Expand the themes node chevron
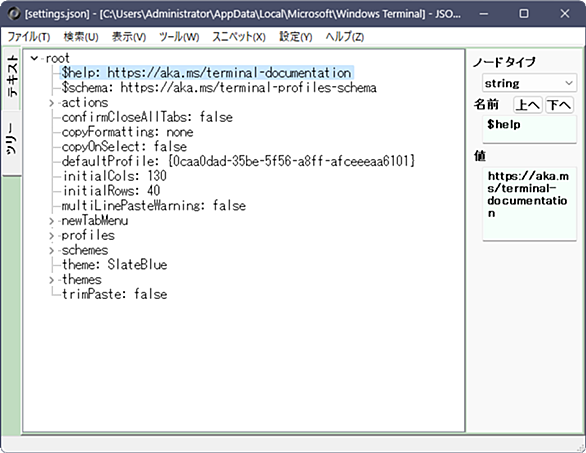Screen dimensions: 586x453 click(52, 280)
